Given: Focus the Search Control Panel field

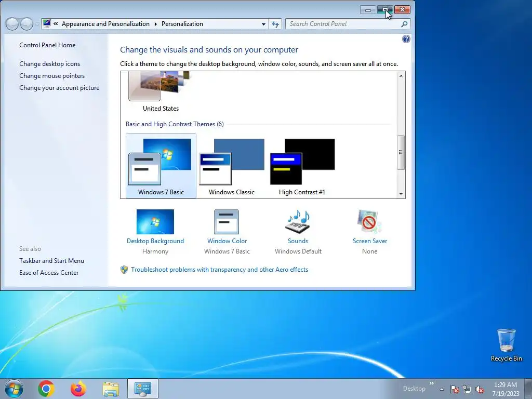Looking at the screenshot, I should pyautogui.click(x=343, y=24).
